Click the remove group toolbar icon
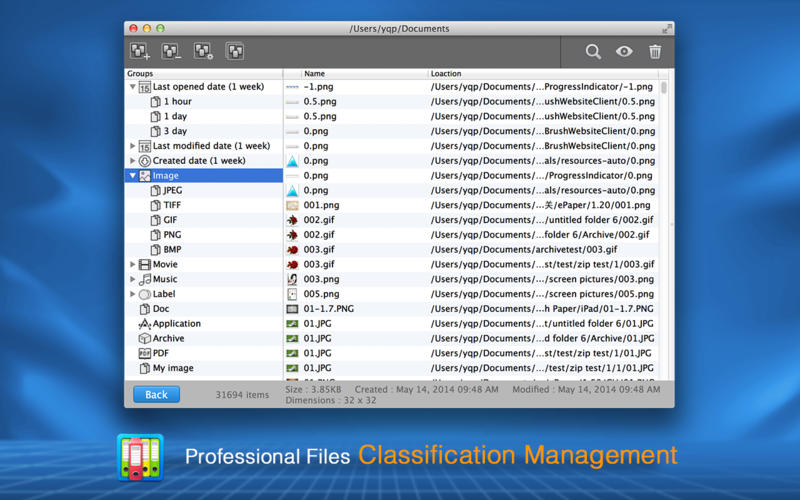This screenshot has height=500, width=800. (x=171, y=52)
